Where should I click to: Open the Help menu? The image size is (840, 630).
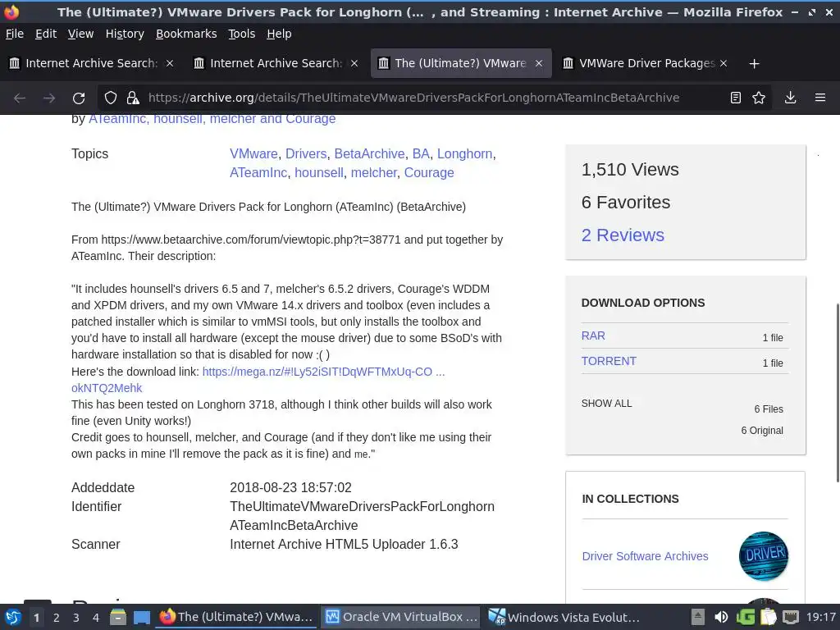279,34
